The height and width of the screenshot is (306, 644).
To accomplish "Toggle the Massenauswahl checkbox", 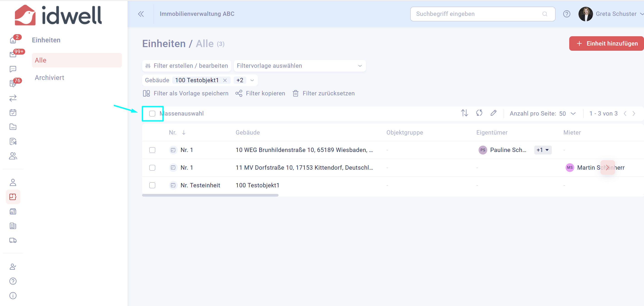I will 152,114.
